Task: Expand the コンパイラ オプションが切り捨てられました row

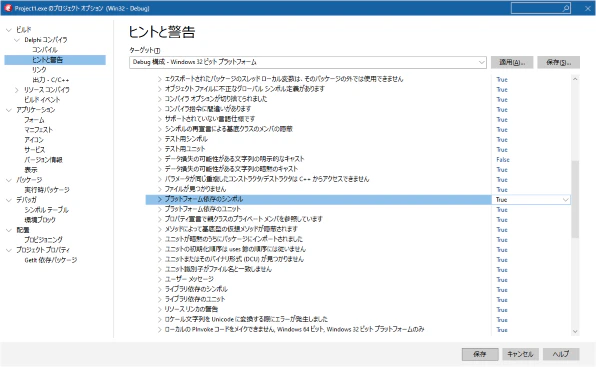Action: click(x=160, y=99)
